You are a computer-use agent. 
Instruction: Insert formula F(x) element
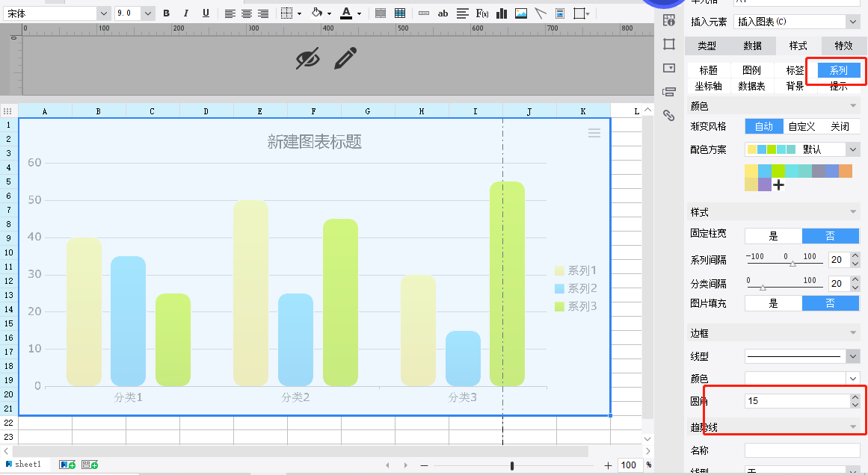[482, 13]
